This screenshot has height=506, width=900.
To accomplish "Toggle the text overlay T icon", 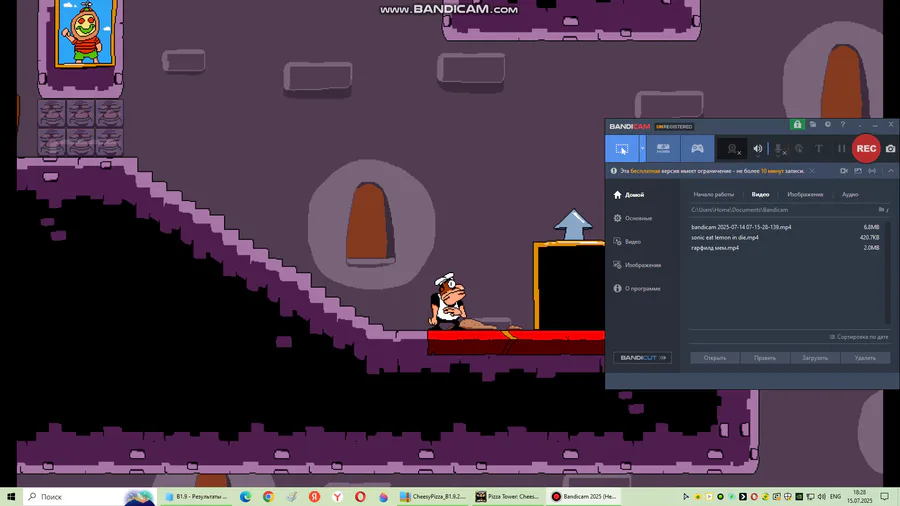I will pyautogui.click(x=819, y=149).
